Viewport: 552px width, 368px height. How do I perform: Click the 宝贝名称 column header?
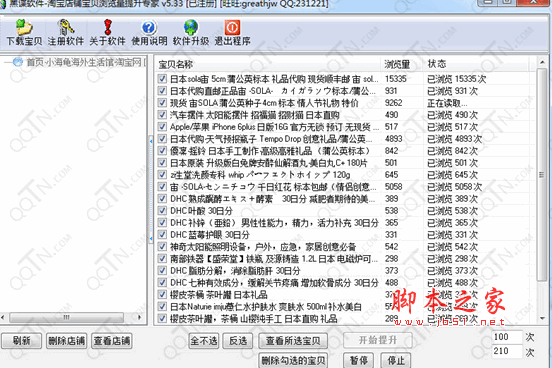268,64
